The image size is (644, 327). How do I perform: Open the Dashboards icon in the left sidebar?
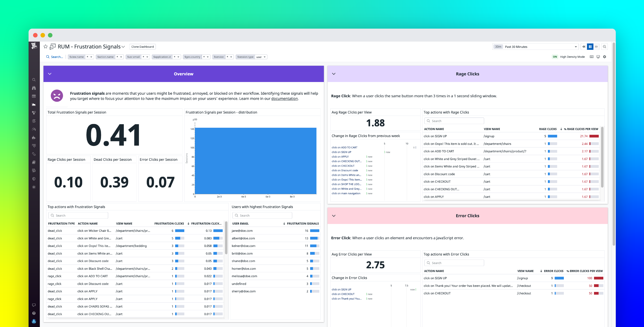(x=34, y=96)
